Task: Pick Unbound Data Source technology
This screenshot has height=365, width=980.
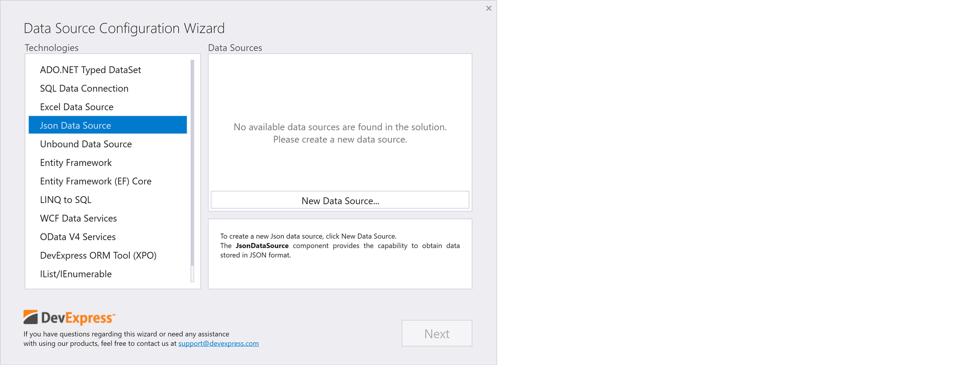Action: 107,144
